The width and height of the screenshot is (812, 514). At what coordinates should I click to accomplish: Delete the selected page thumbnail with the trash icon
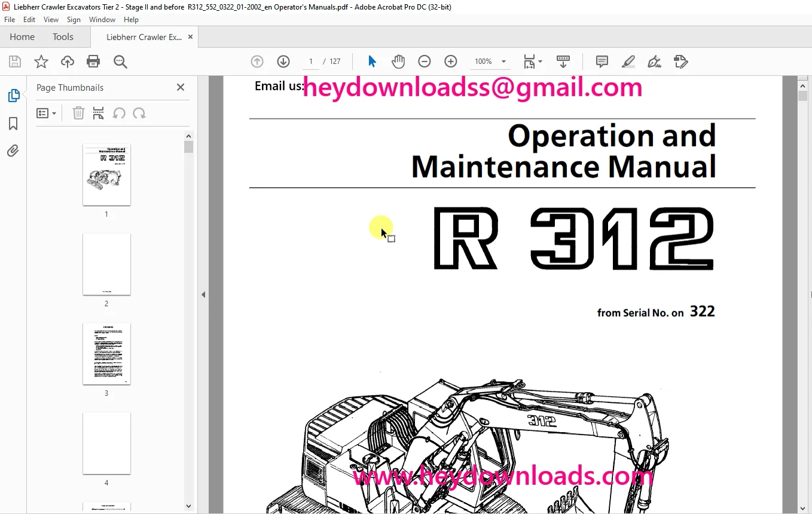click(x=78, y=113)
